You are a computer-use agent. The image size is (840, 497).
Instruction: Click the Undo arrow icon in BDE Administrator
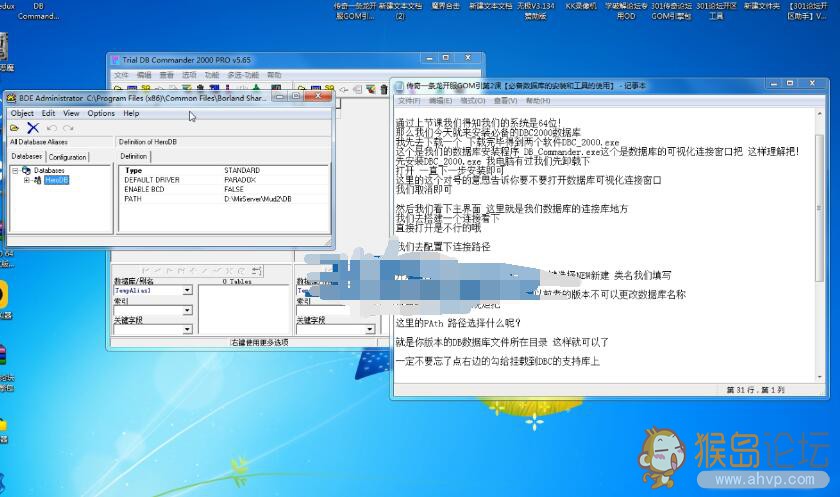pyautogui.click(x=51, y=128)
